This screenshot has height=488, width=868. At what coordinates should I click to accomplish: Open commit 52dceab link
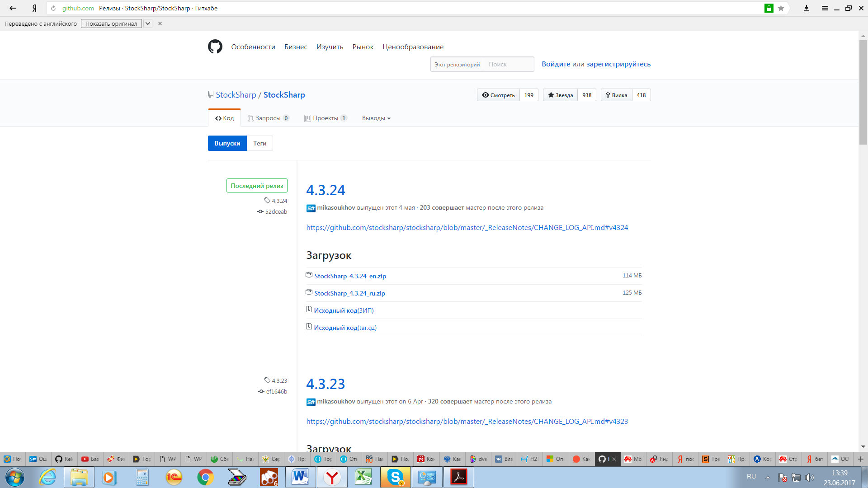(x=272, y=211)
